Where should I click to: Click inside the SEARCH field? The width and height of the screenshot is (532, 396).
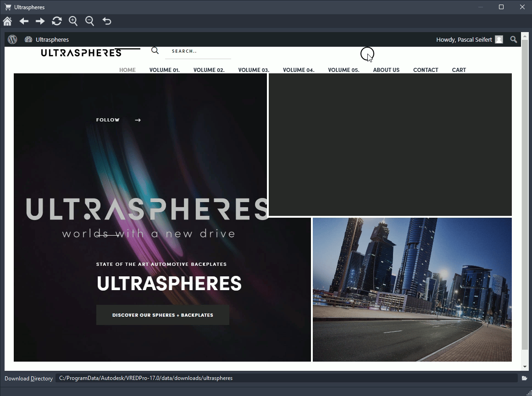(197, 51)
